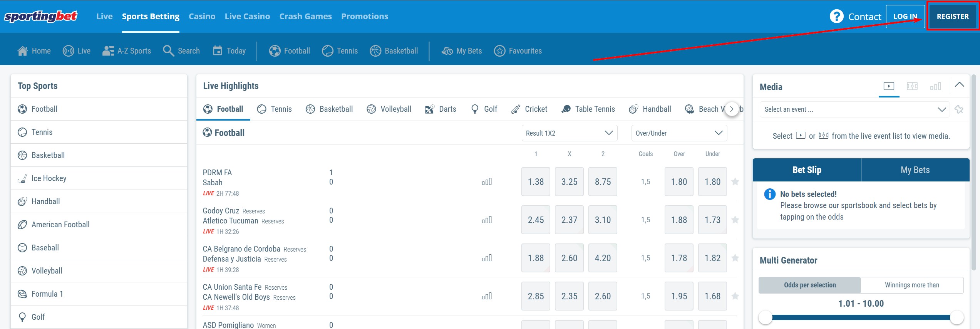Image resolution: width=980 pixels, height=329 pixels.
Task: Select the Tennis tab in Live Highlights
Action: click(x=275, y=109)
